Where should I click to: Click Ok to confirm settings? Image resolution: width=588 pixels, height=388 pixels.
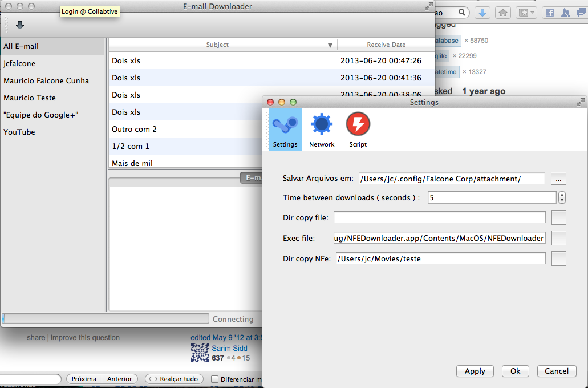[x=515, y=371]
